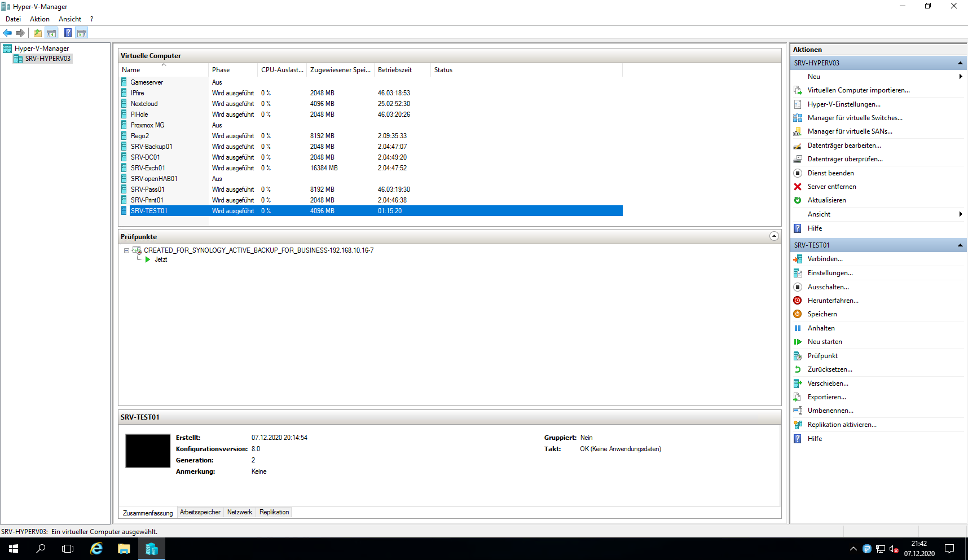968x560 pixels.
Task: Click the muted volume tray icon
Action: pyautogui.click(x=894, y=549)
